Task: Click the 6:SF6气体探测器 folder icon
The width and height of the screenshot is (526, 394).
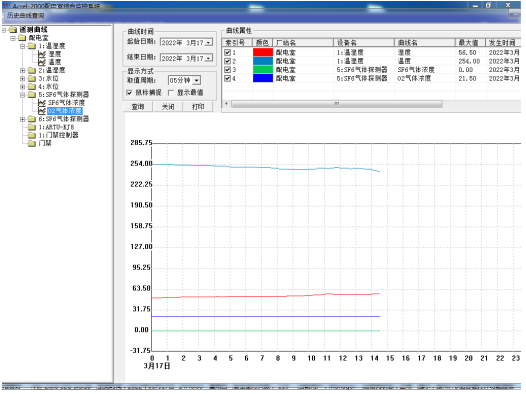Action: click(32, 119)
